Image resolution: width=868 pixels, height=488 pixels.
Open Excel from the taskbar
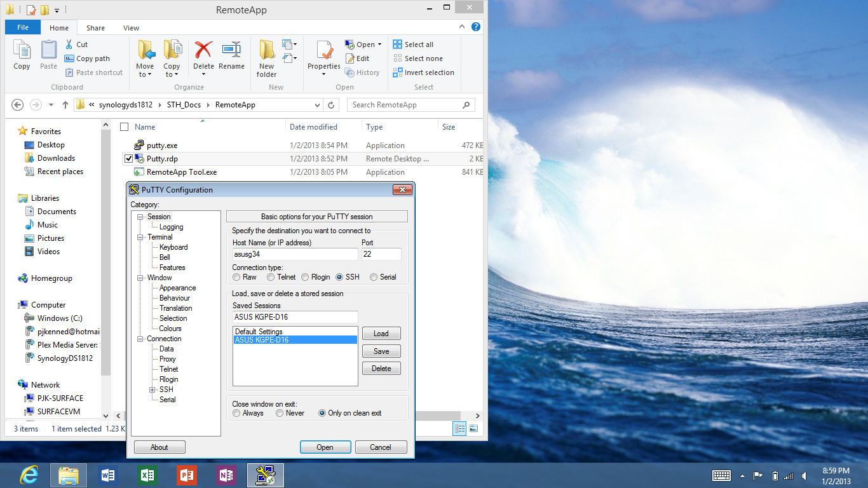(x=147, y=475)
